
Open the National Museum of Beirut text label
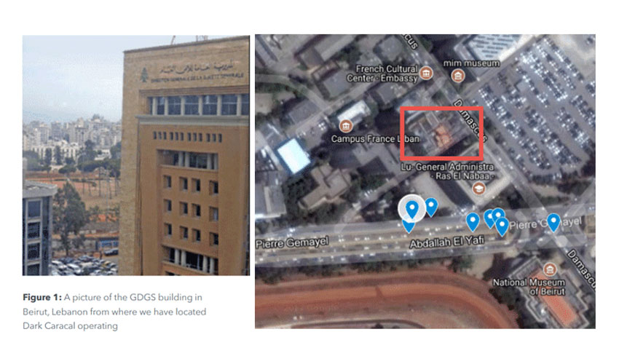point(529,287)
